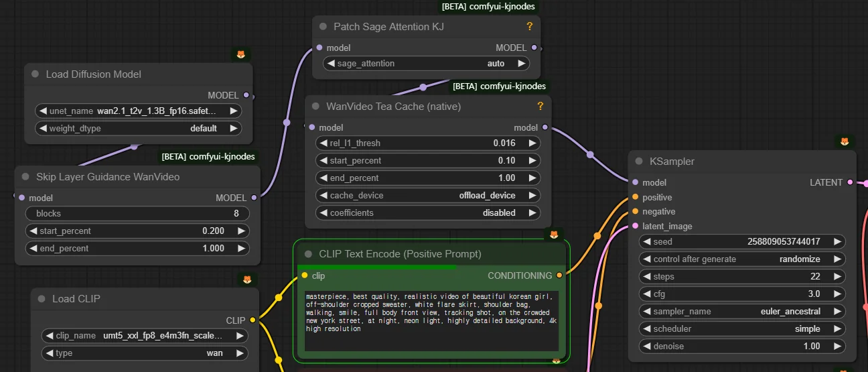This screenshot has width=868, height=372.
Task: Decrease the denoise value arrow
Action: point(646,346)
